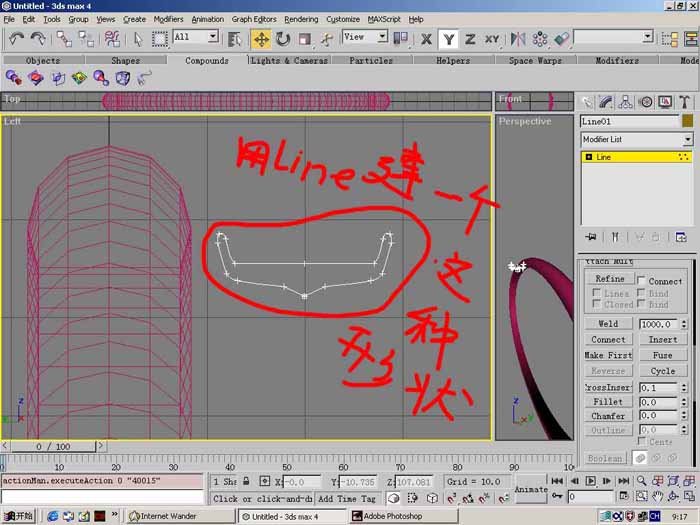Click the Chamfer value spinner arrows
This screenshot has width=700, height=525.
pos(684,415)
